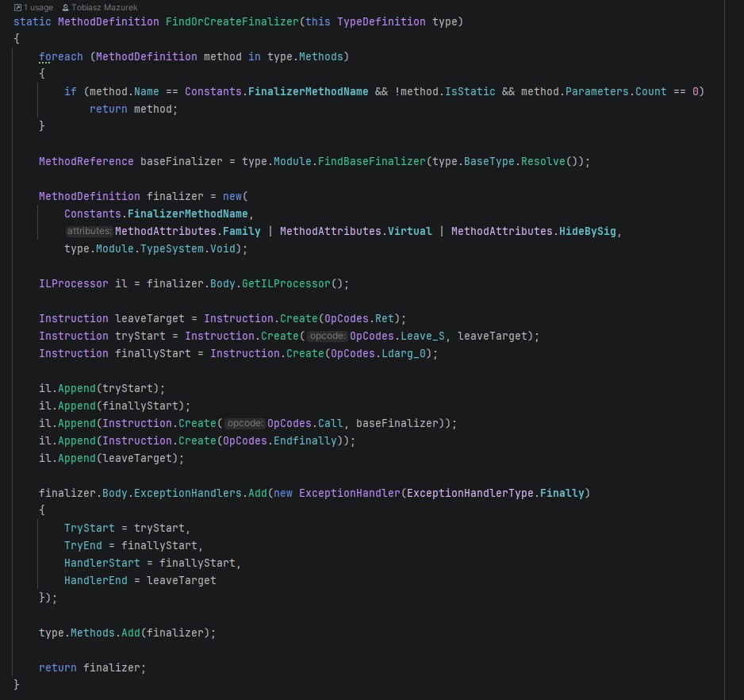
Task: Click the "type.Methods.Add(finalizer);" statement
Action: (127, 633)
